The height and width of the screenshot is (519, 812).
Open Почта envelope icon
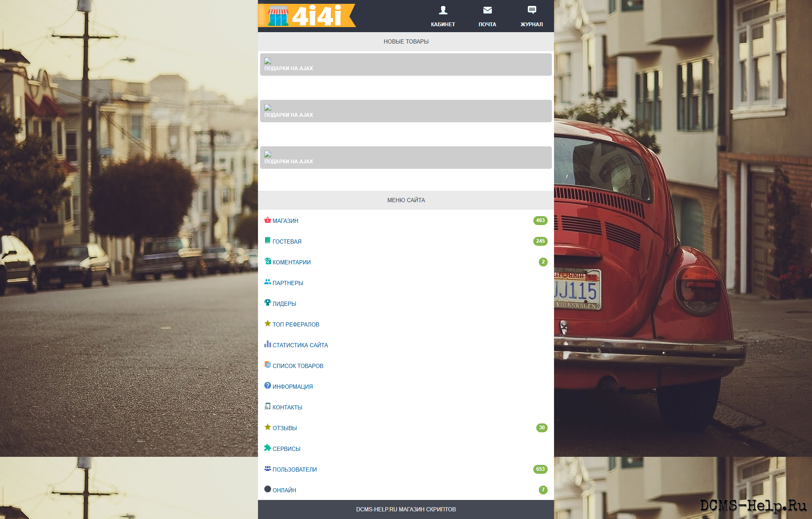[x=487, y=10]
